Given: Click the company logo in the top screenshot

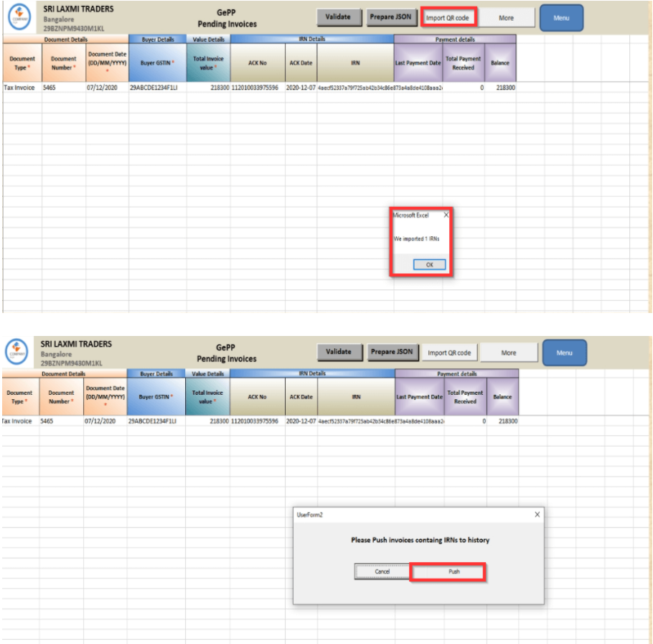Looking at the screenshot, I should tap(19, 17).
